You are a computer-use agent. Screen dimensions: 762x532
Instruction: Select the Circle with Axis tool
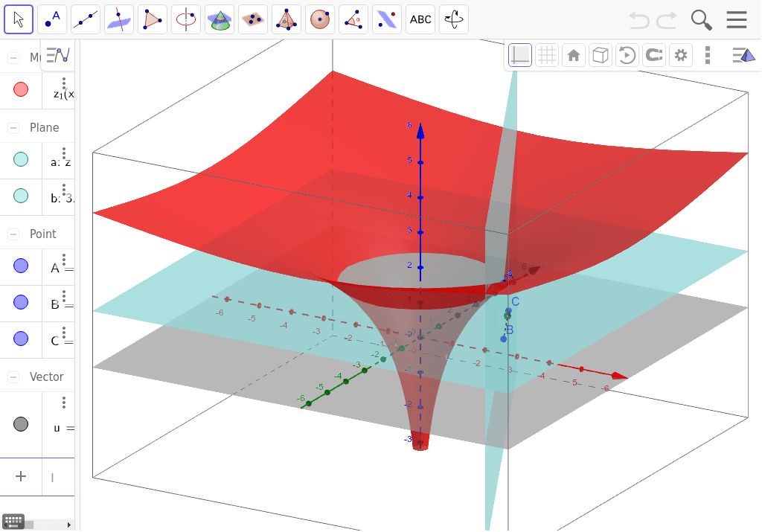coord(186,19)
